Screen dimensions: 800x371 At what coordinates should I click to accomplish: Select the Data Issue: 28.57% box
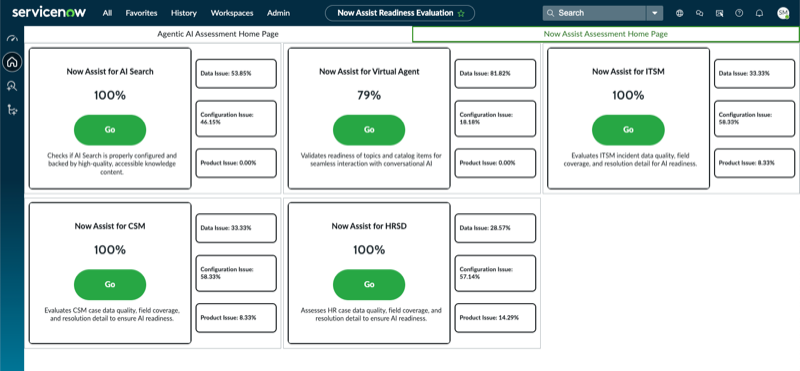point(495,228)
